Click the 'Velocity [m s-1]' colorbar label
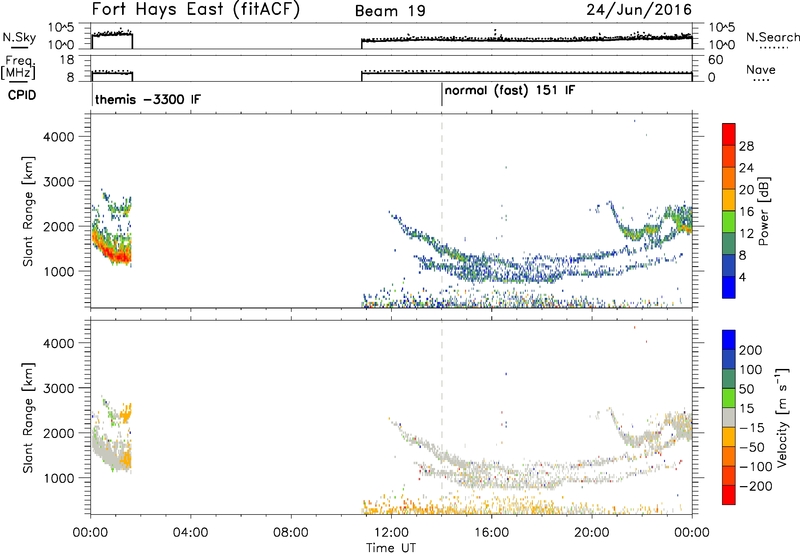This screenshot has width=800, height=554. click(x=782, y=417)
